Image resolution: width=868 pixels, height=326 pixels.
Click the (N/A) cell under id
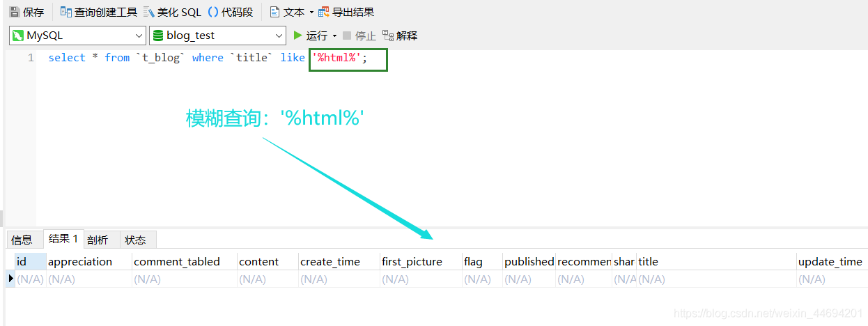[x=31, y=279]
